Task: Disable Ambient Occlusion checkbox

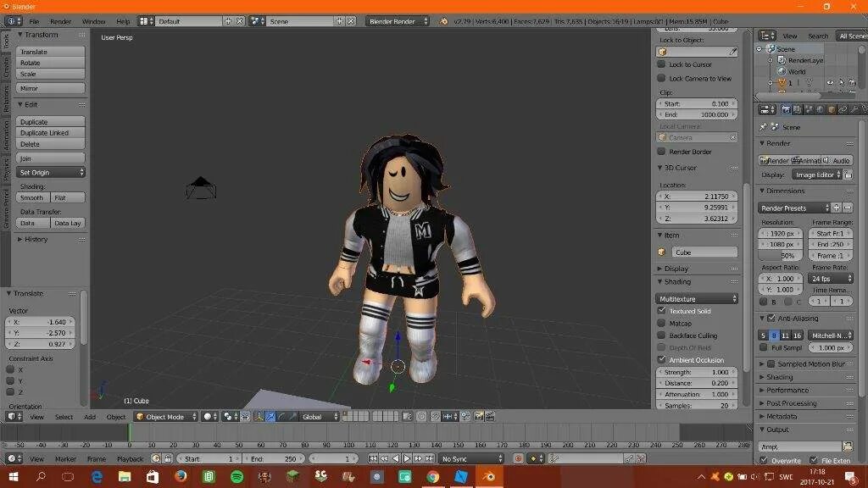Action: 661,359
